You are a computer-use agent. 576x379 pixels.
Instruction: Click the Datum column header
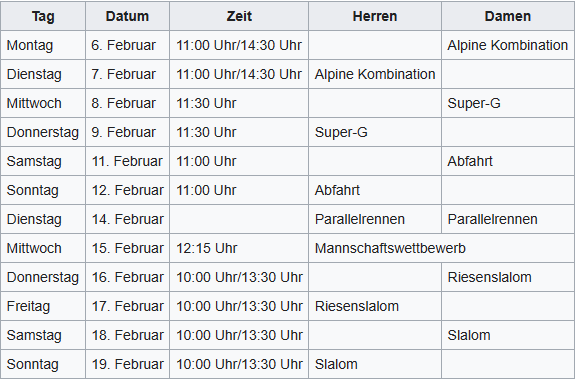pyautogui.click(x=127, y=16)
